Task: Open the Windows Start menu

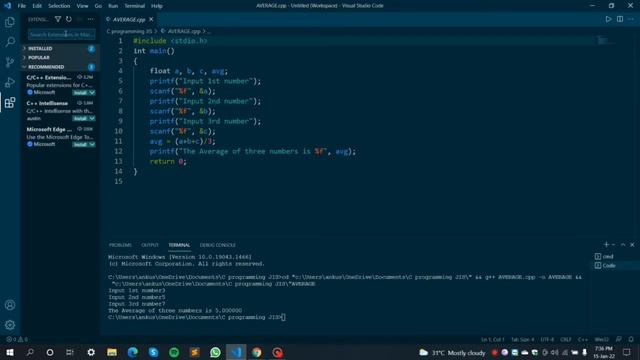Action: pos(9,352)
